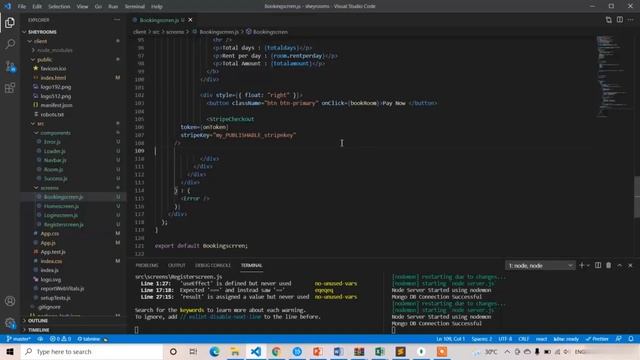Open Microsoft Edge from the taskbar
Image resolution: width=640 pixels, height=360 pixels.
(x=214, y=351)
